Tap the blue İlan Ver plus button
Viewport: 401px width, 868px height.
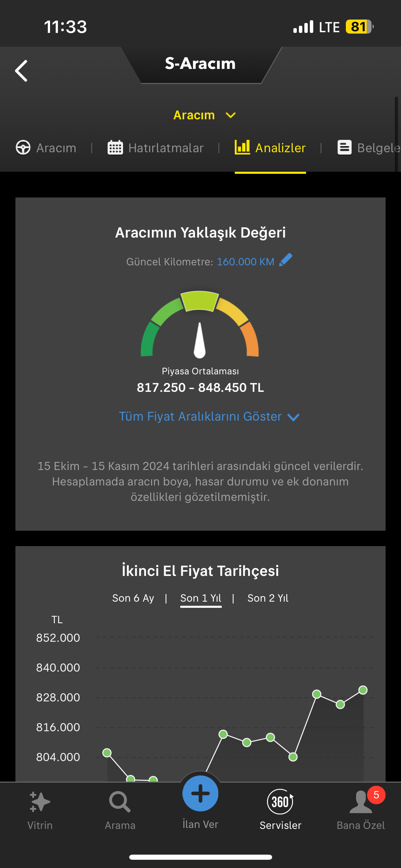tap(200, 793)
